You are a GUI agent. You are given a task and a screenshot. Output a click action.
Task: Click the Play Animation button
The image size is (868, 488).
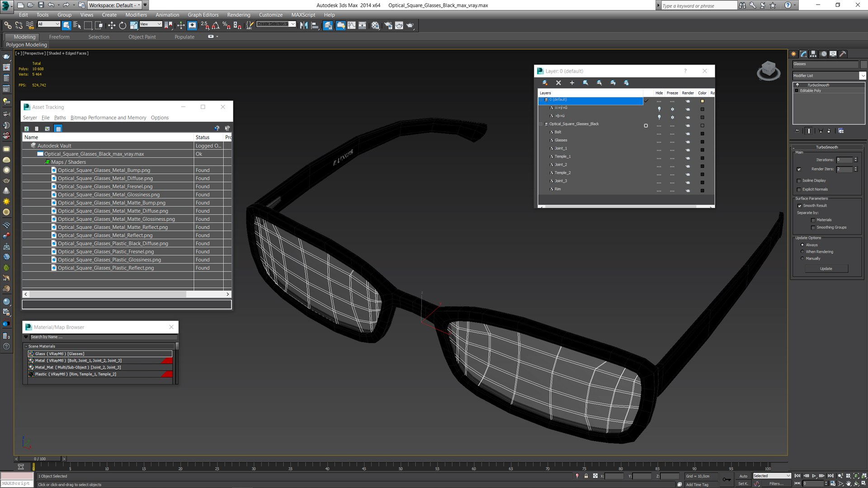[814, 476]
